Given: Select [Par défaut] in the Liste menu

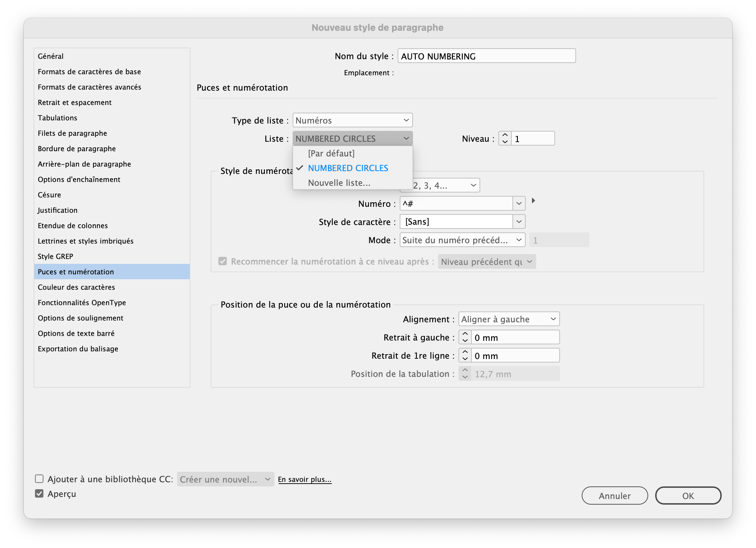Looking at the screenshot, I should point(331,153).
